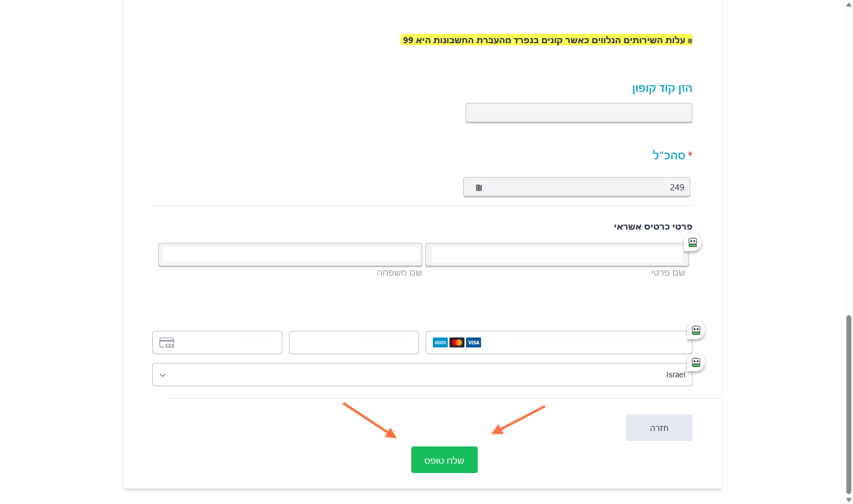Click the סהכ"ל total label
853x504 pixels.
pos(669,155)
